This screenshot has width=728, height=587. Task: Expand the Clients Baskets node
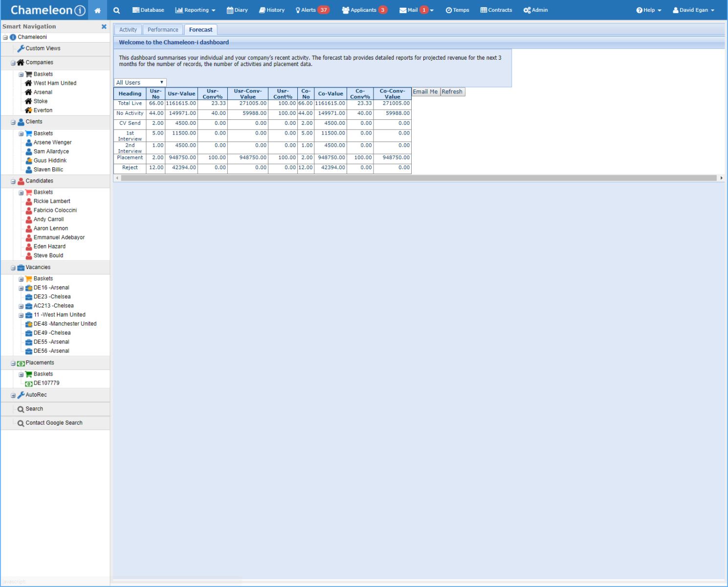point(21,134)
